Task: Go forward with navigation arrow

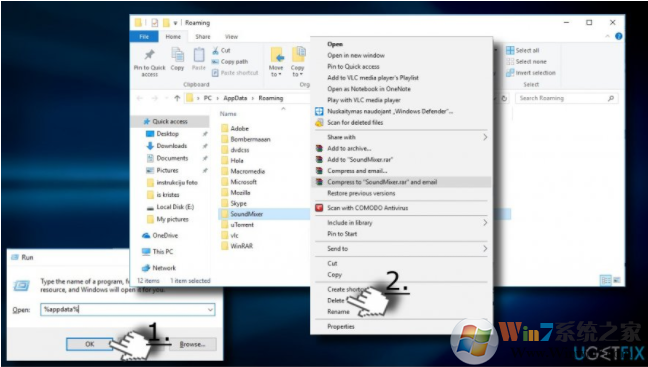Action: (x=155, y=98)
